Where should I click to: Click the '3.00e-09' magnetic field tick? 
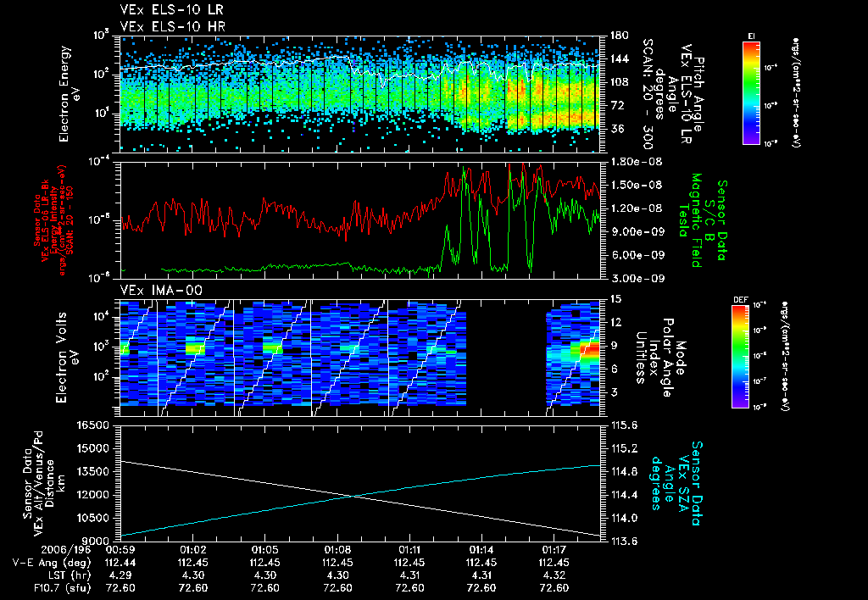636,278
